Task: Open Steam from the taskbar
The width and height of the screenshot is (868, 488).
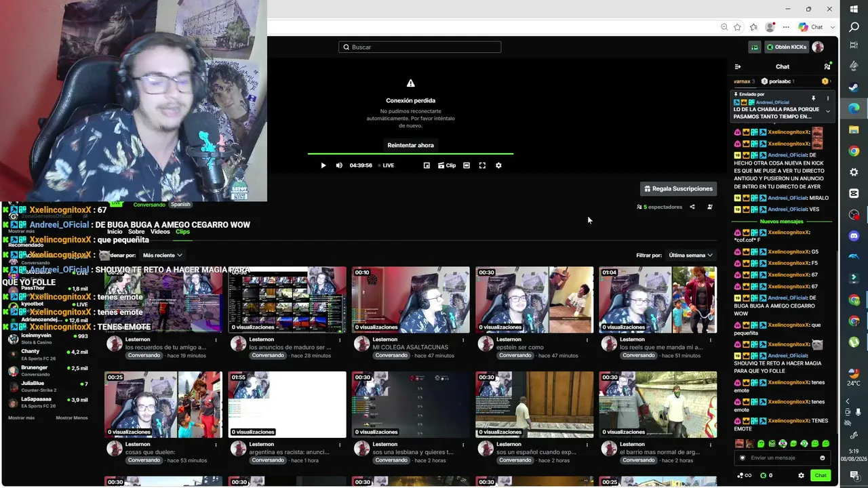Action: click(854, 88)
